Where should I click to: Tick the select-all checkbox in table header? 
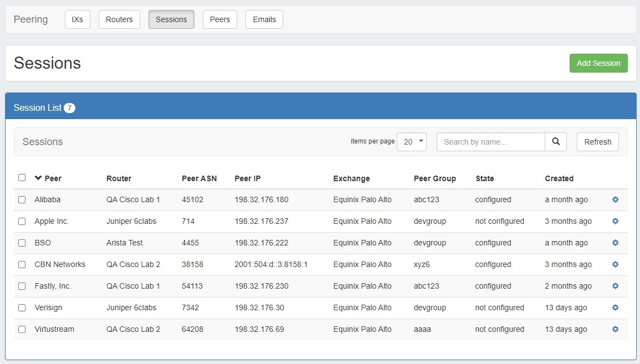point(22,178)
